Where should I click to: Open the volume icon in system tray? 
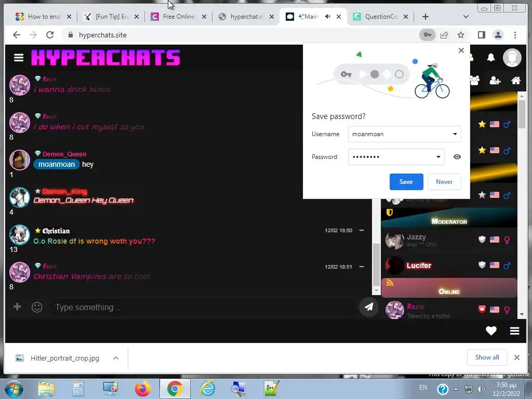pos(481,389)
